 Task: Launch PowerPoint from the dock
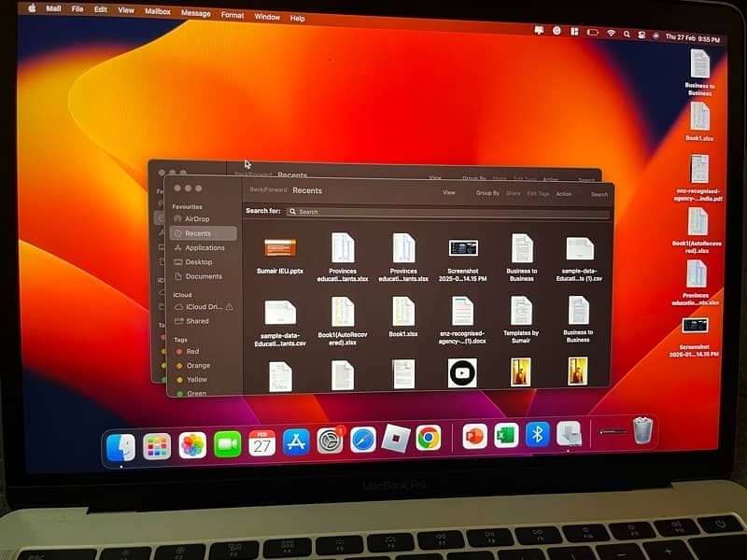(474, 436)
